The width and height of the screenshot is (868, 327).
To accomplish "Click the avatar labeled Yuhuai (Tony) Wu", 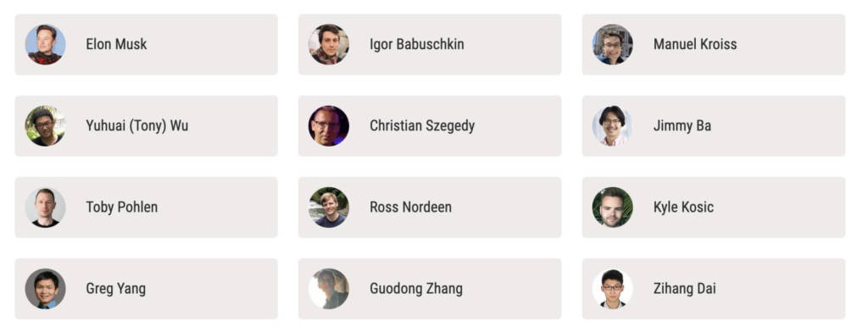I will point(46,125).
